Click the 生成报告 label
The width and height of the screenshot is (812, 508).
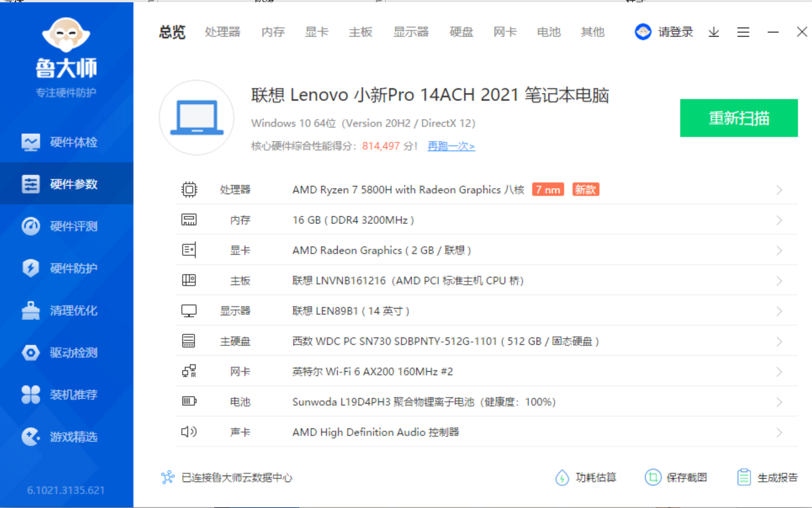point(778,478)
